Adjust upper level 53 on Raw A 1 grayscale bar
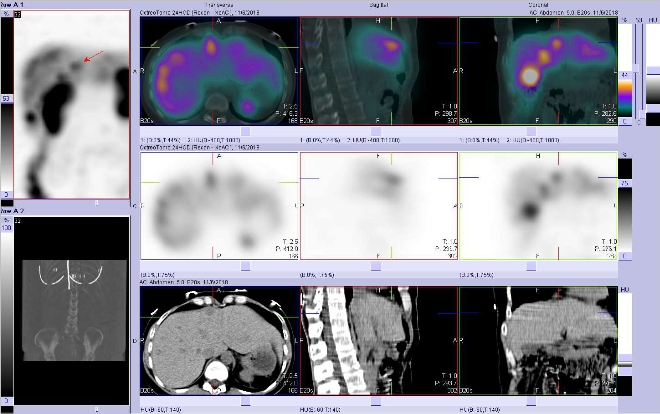The height and width of the screenshot is (414, 660). point(7,99)
